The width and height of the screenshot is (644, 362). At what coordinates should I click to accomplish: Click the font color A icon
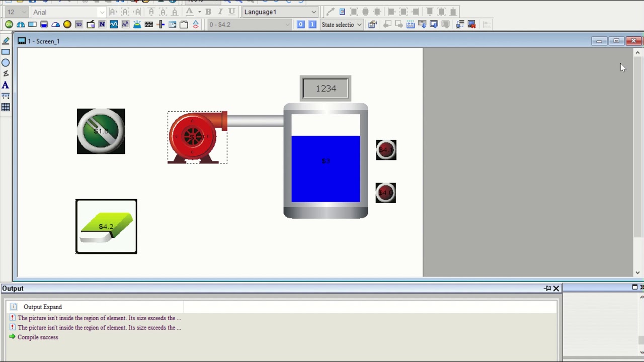pos(190,12)
